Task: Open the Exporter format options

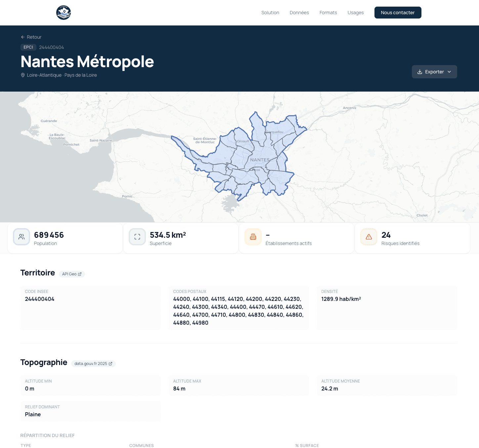Action: 434,72
